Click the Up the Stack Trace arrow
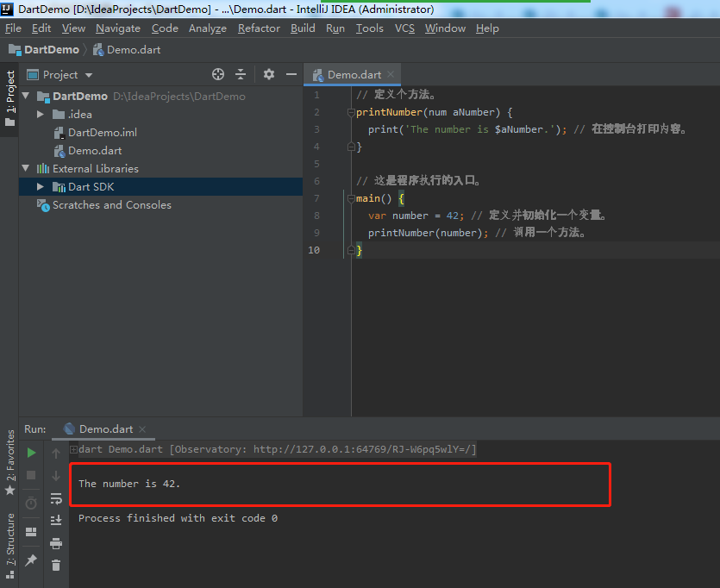 (x=56, y=454)
